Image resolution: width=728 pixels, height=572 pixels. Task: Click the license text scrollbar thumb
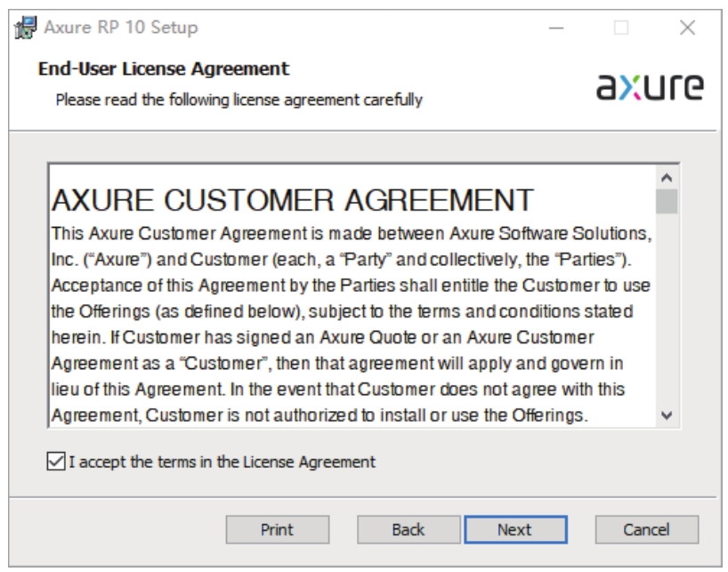(667, 201)
